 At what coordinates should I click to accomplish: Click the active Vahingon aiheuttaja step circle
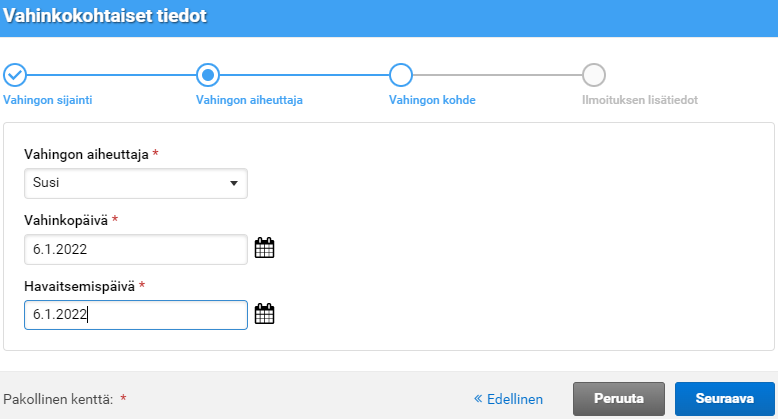tap(208, 75)
